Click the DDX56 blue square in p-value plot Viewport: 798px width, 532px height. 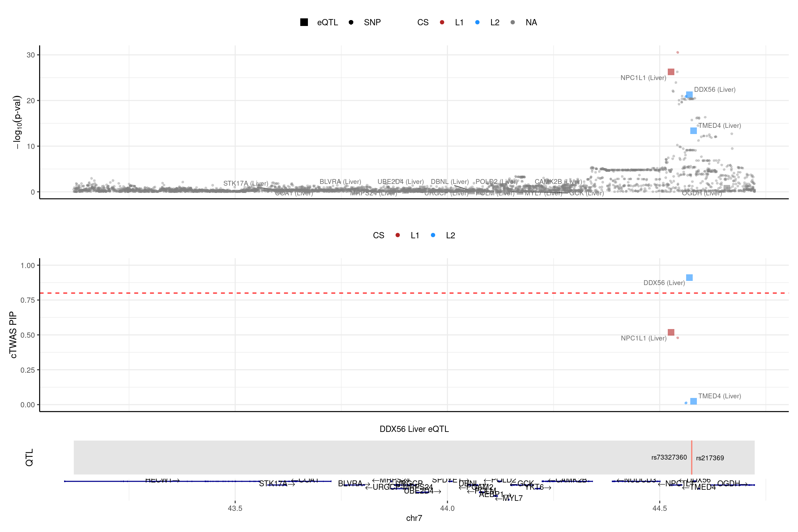click(x=689, y=95)
